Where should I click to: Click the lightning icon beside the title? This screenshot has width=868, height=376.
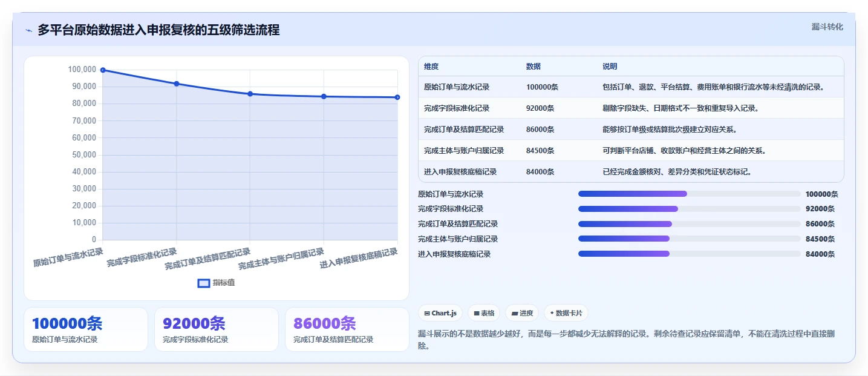pos(28,30)
